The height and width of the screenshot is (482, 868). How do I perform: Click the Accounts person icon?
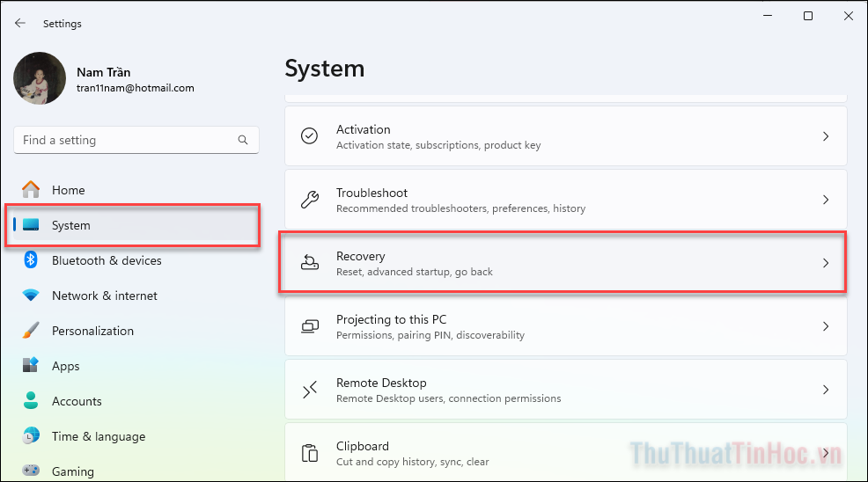click(31, 401)
